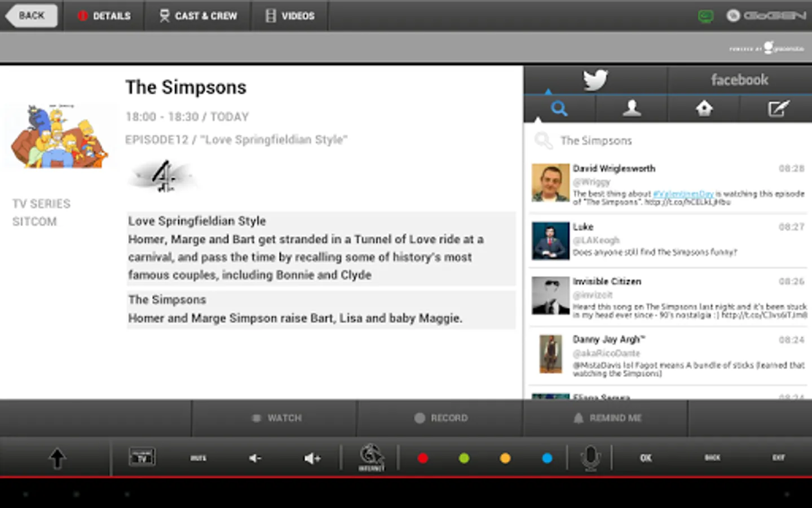
Task: Select David Wriglesworth's name
Action: [x=614, y=168]
